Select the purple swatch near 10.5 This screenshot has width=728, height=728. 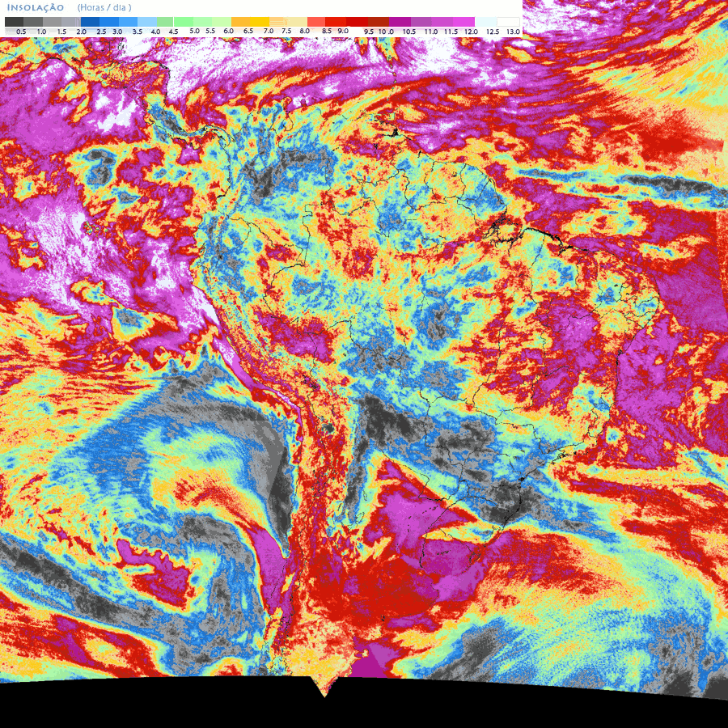[399, 22]
